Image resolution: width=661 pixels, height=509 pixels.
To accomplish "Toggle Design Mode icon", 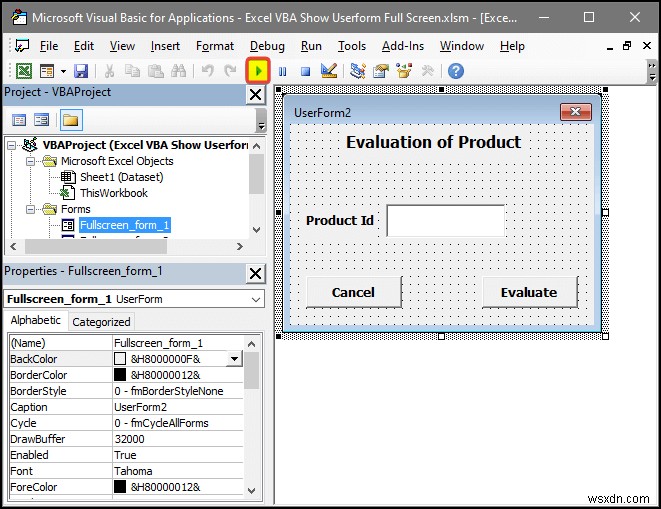I will pos(329,71).
